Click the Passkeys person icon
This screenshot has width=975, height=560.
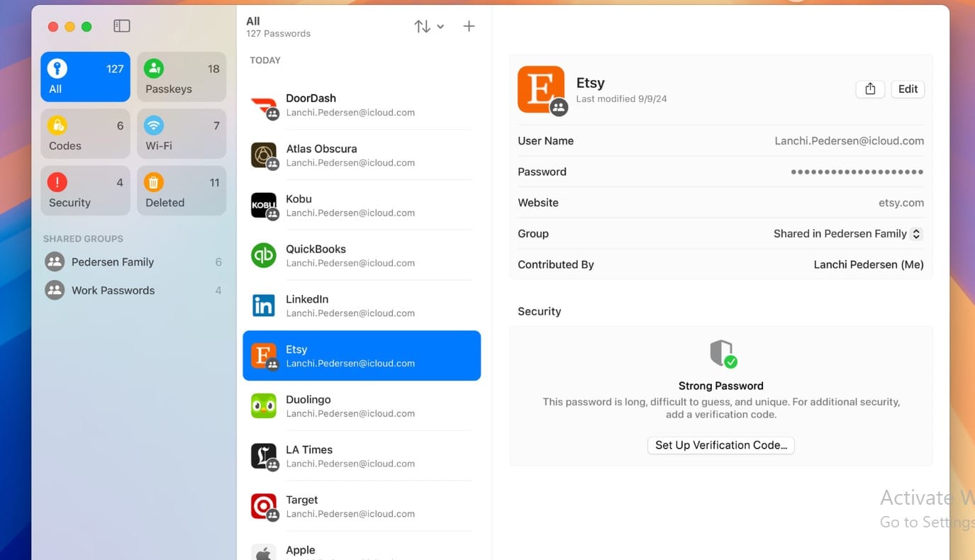click(x=154, y=68)
